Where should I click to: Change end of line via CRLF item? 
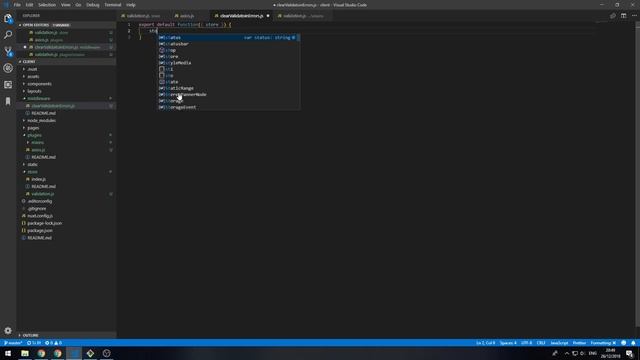click(541, 343)
